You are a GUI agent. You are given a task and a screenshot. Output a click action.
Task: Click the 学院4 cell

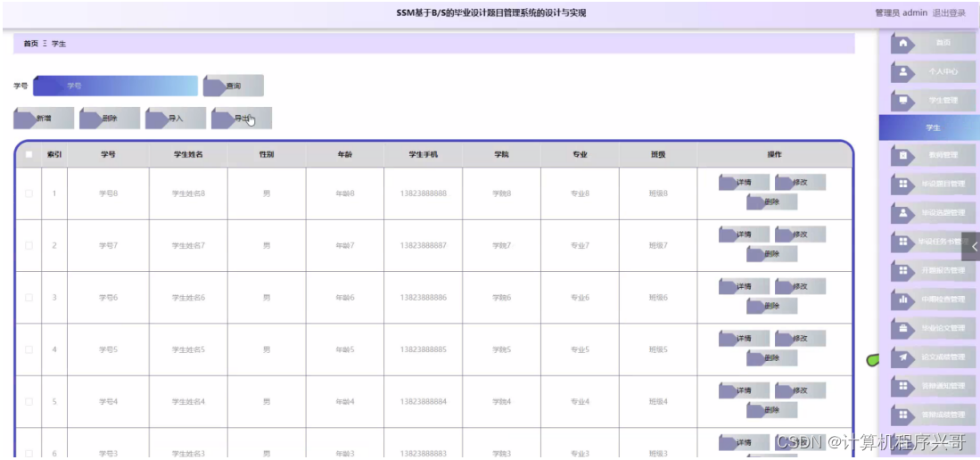click(501, 402)
